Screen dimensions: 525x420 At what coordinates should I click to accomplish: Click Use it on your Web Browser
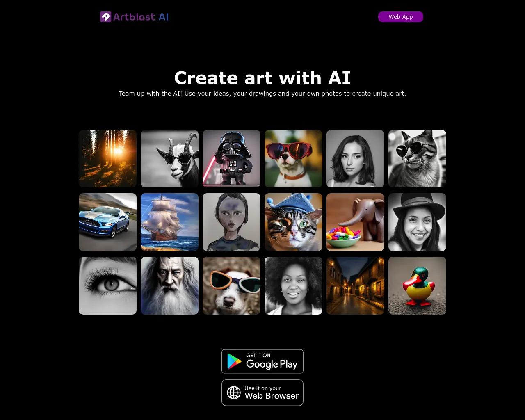tap(262, 393)
